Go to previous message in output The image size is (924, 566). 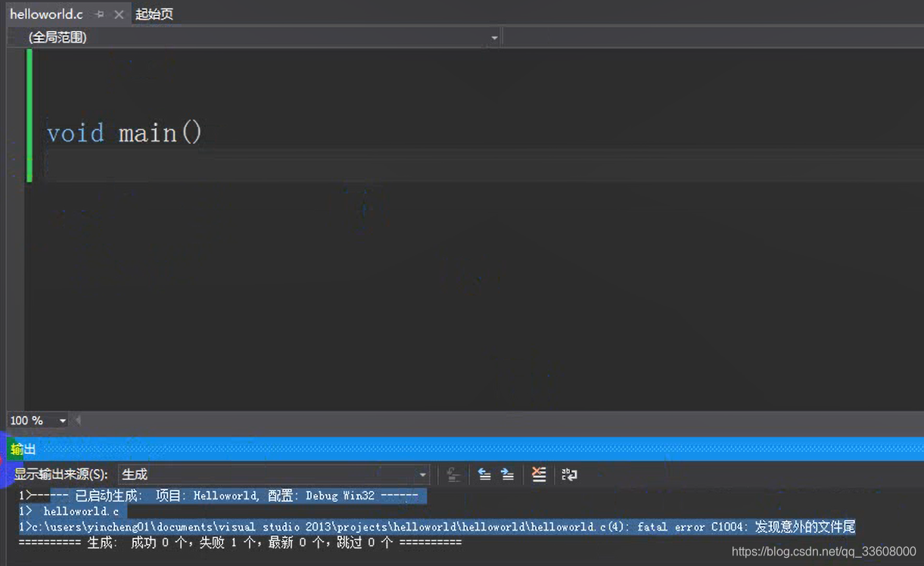pyautogui.click(x=484, y=474)
